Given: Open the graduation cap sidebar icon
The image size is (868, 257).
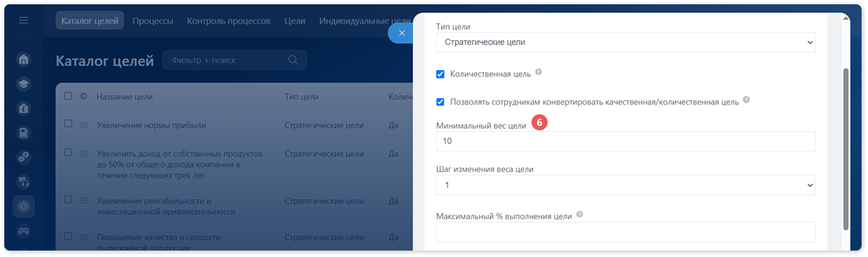Looking at the screenshot, I should coord(24,84).
